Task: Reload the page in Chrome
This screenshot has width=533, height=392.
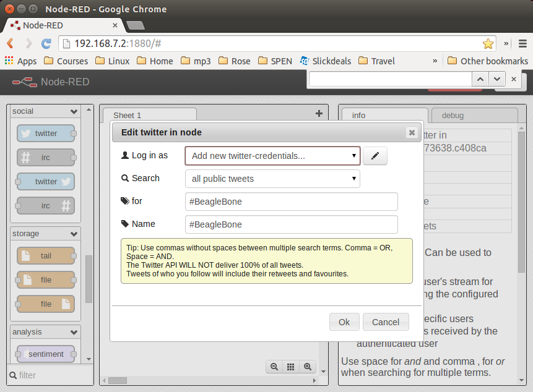Action: pos(46,43)
